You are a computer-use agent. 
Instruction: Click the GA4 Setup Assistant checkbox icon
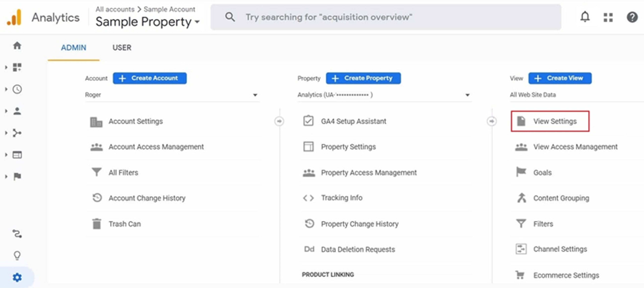point(309,121)
